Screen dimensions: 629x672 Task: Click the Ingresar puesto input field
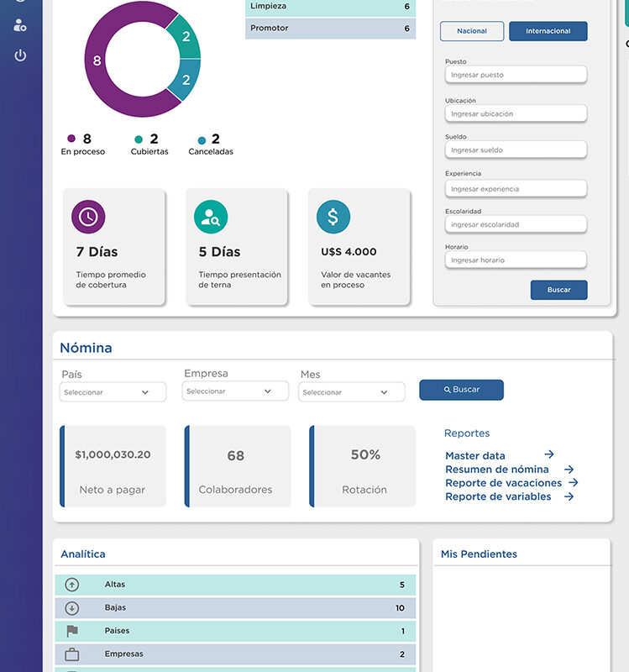point(516,75)
